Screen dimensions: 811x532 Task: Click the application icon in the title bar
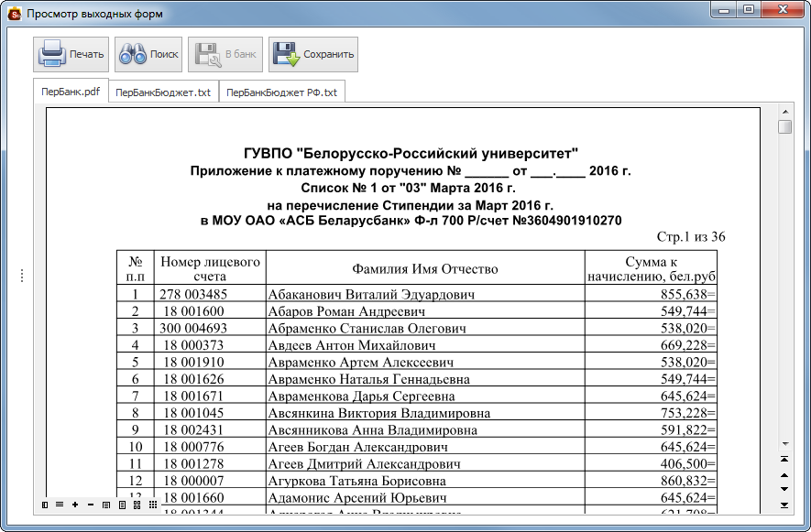[15, 14]
